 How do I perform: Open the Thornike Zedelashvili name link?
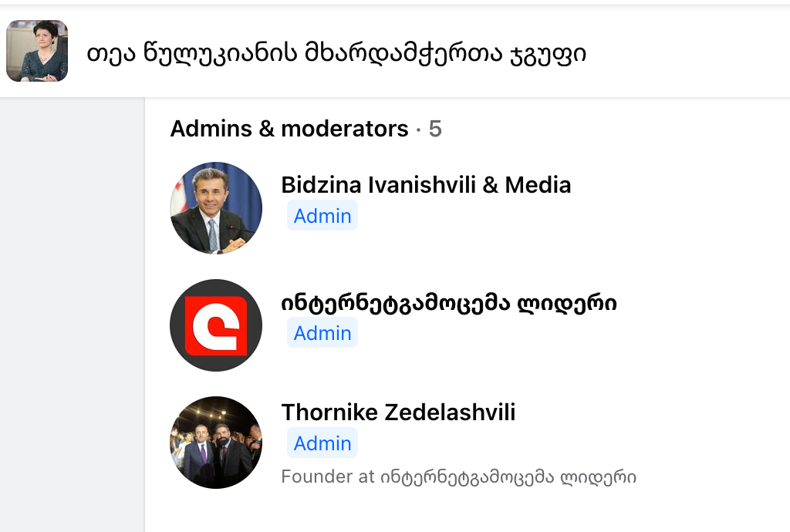(x=398, y=412)
